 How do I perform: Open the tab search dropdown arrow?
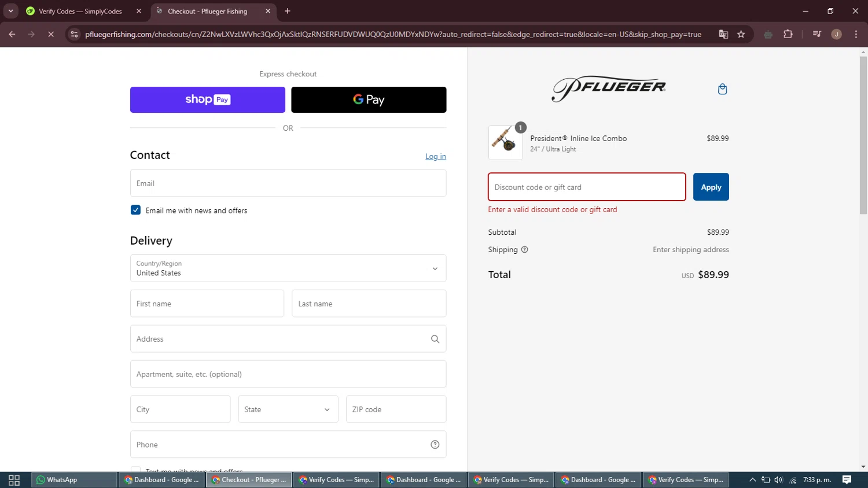click(10, 11)
